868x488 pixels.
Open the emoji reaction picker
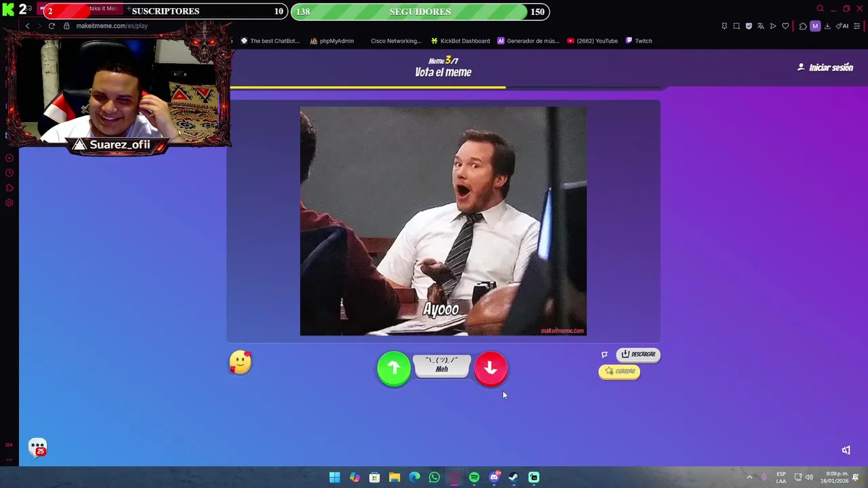(240, 363)
